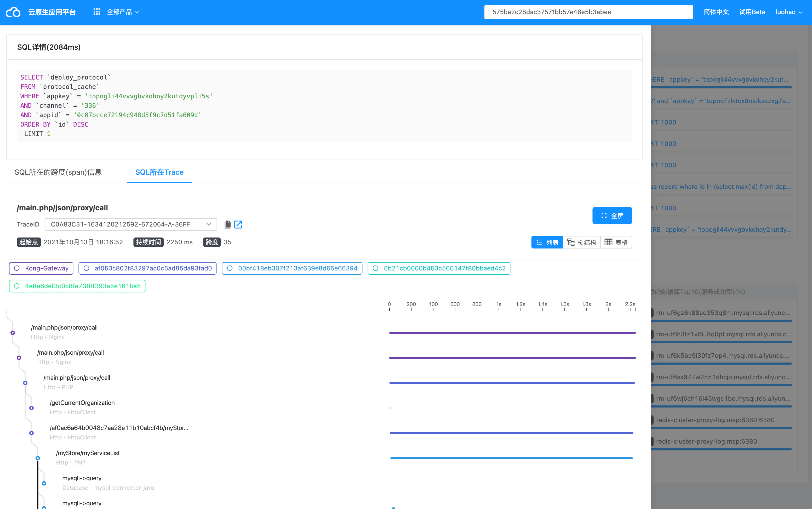Open the luohao user account dropdown

[789, 12]
